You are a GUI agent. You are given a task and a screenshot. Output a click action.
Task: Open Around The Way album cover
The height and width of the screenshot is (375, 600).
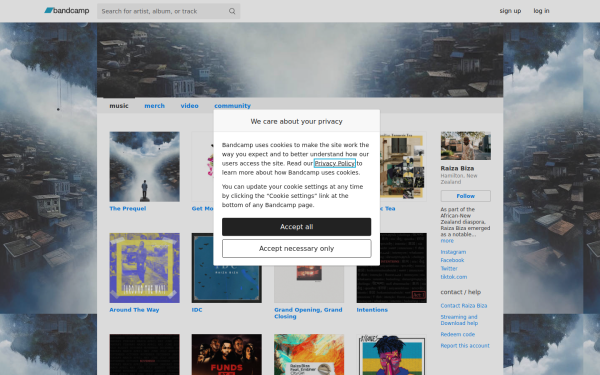144,268
